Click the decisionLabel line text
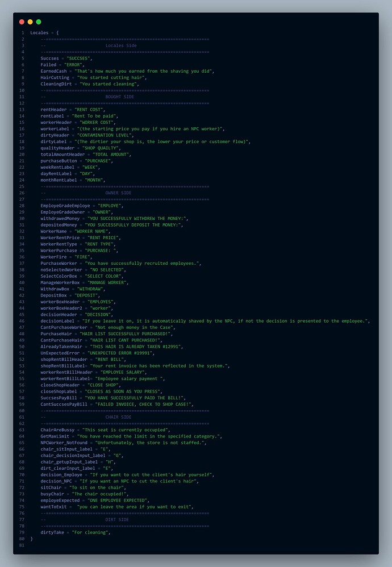The width and height of the screenshot is (392, 567). coord(205,321)
